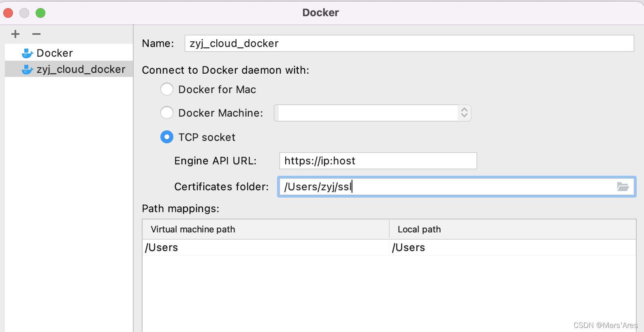Select the TCP socket radio option
Viewport: 644px width, 332px height.
pos(167,137)
